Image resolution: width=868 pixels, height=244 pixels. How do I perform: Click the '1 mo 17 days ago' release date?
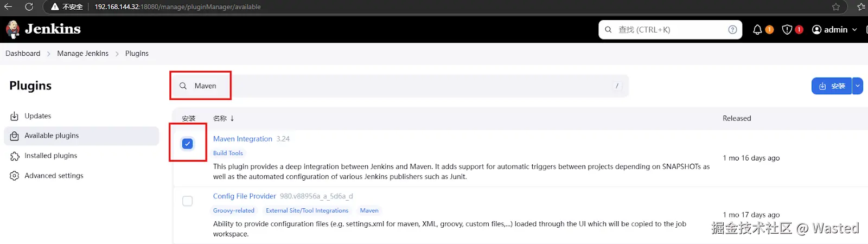(751, 215)
